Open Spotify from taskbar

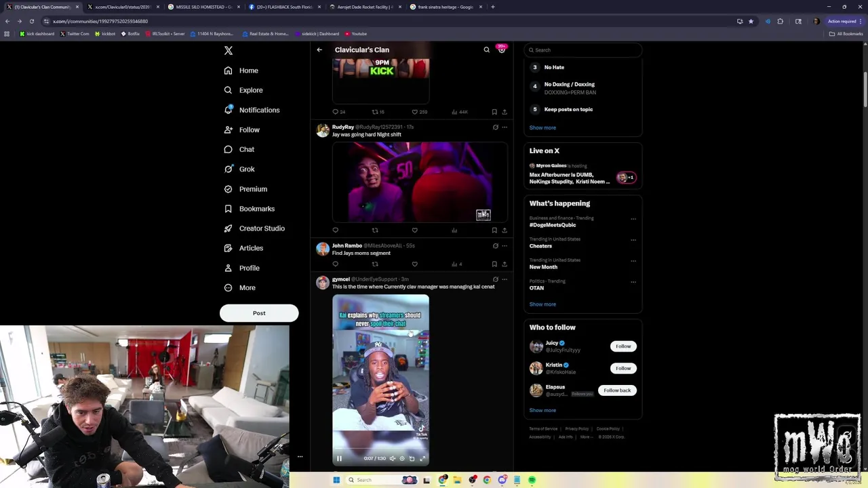[532, 480]
